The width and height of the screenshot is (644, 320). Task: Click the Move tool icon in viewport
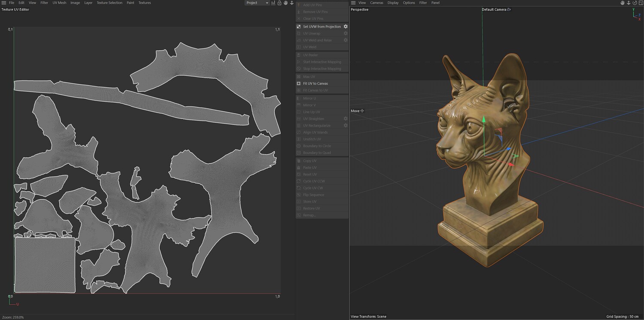point(362,111)
